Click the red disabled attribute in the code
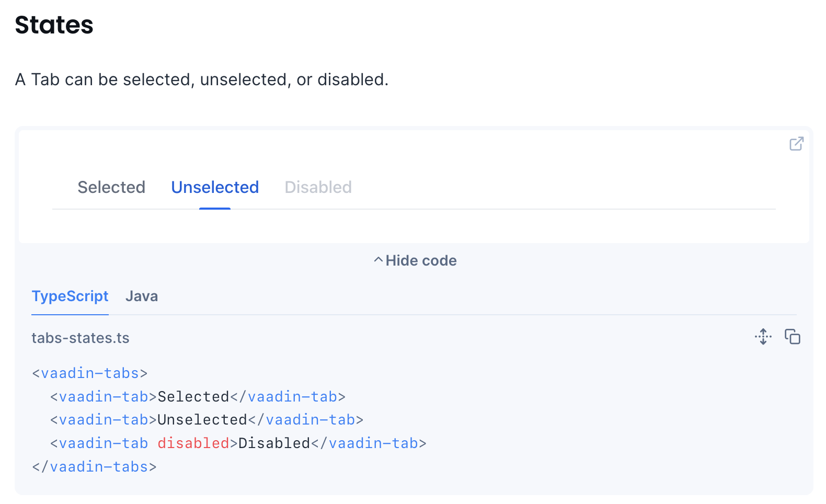 point(193,443)
